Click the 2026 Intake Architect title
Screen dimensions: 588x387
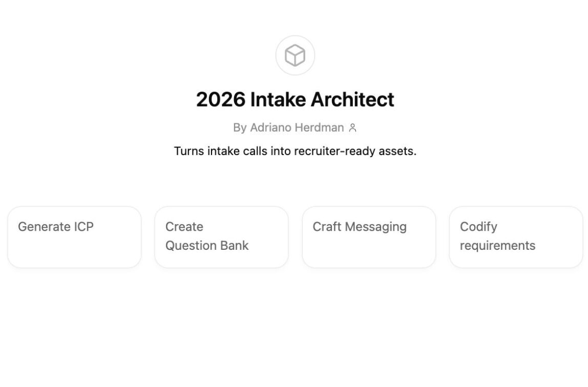click(x=295, y=99)
